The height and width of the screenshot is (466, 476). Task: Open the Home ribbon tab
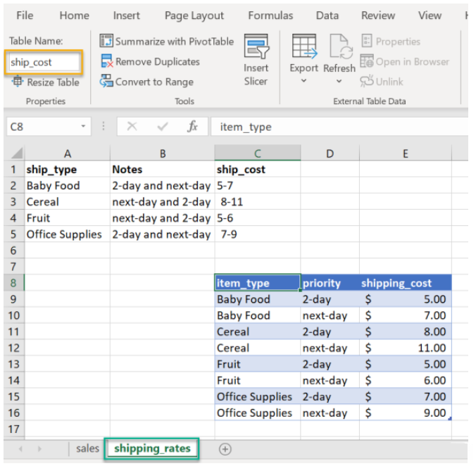(x=75, y=15)
